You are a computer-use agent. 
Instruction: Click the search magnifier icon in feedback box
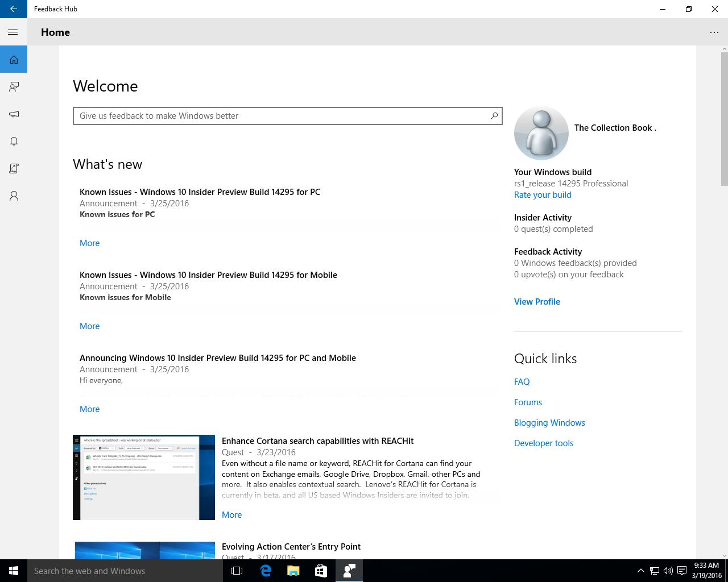[x=494, y=116]
